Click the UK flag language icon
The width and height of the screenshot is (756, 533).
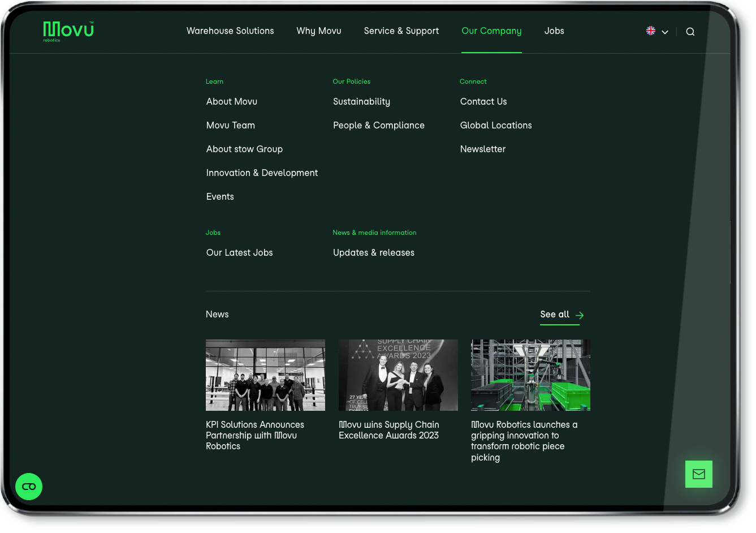[x=651, y=31]
